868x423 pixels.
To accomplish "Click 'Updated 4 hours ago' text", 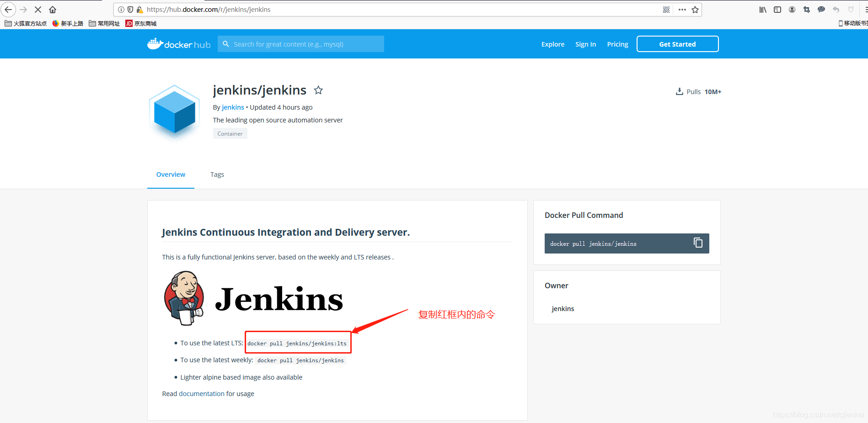I will point(281,107).
